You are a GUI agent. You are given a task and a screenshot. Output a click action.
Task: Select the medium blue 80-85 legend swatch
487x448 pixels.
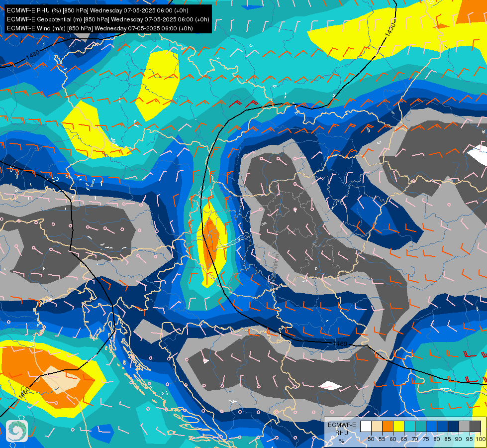[443, 426]
